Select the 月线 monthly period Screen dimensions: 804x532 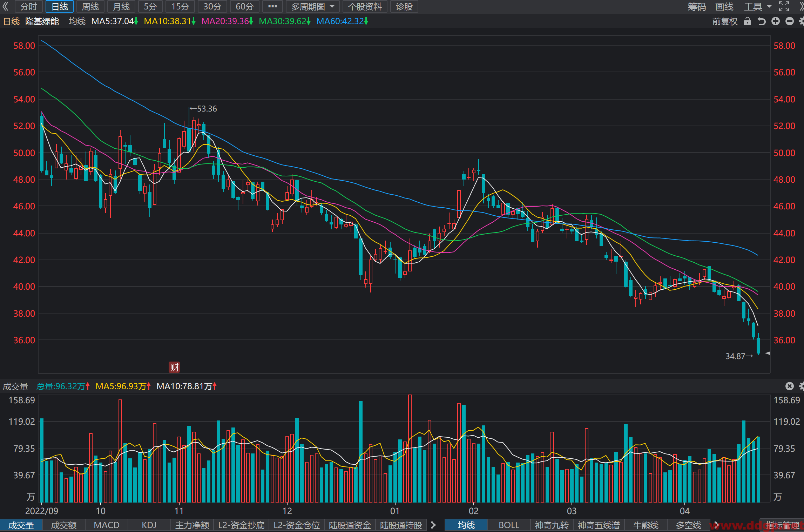coord(121,6)
